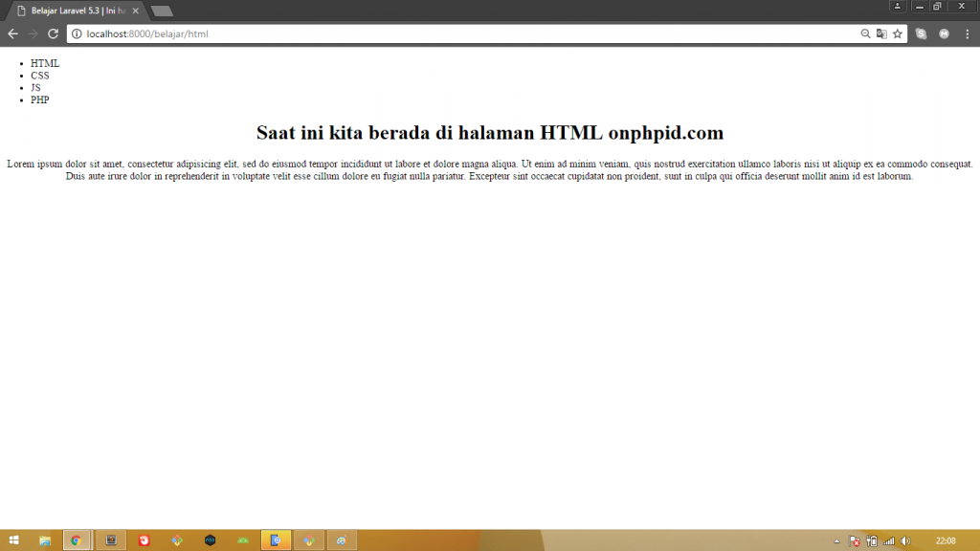The image size is (980, 551).
Task: Open the Chrome user profile button
Action: [898, 7]
